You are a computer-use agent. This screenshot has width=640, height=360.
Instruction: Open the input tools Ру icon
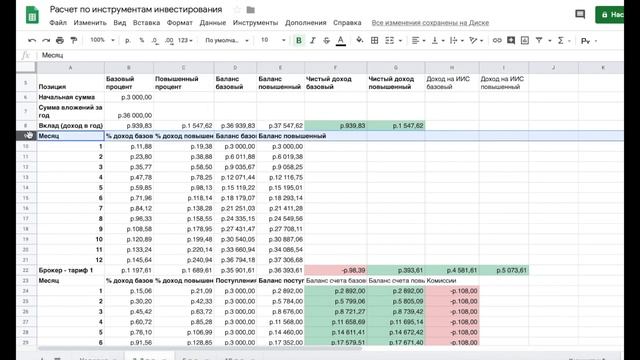(585, 41)
